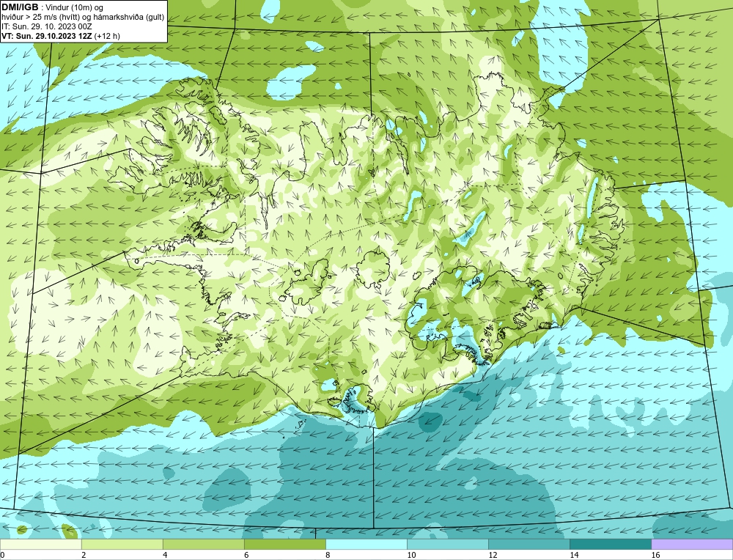Viewport: 733px width, 560px height.
Task: Click the dark green 6–8 legend swatch
Action: coord(284,544)
